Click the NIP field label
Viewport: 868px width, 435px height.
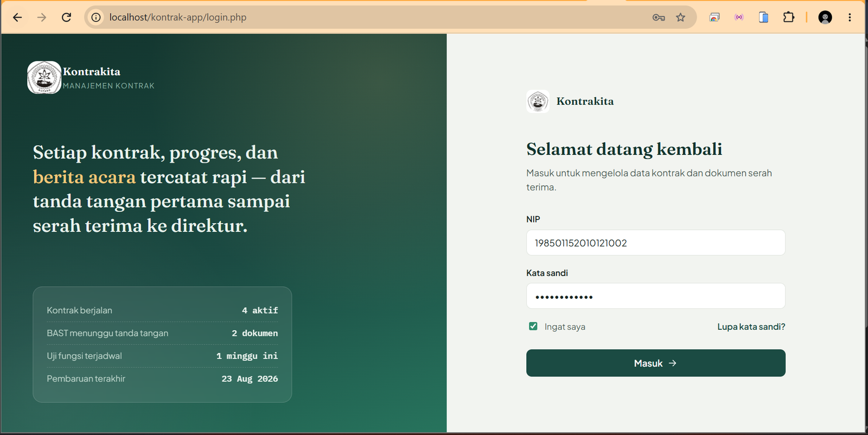click(533, 219)
